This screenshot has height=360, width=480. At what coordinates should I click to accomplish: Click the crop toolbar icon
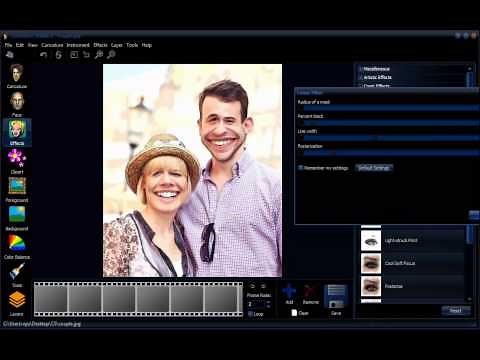(x=86, y=55)
